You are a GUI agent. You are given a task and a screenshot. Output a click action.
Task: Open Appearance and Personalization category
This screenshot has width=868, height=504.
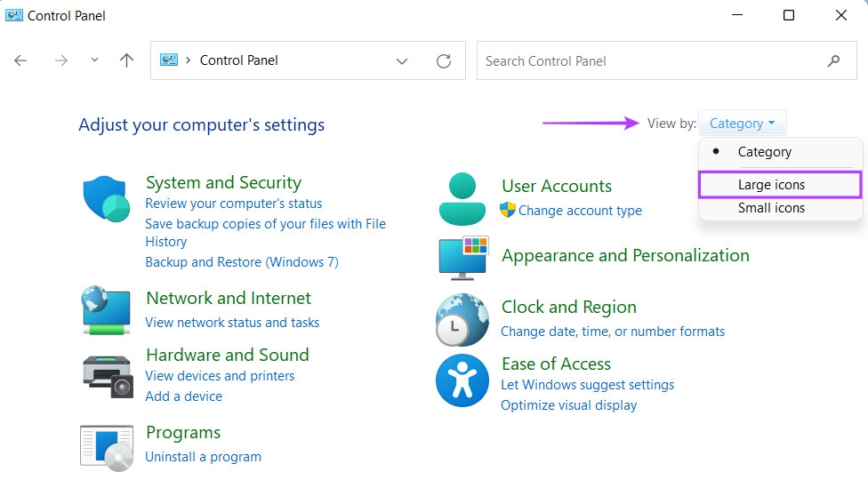(625, 256)
